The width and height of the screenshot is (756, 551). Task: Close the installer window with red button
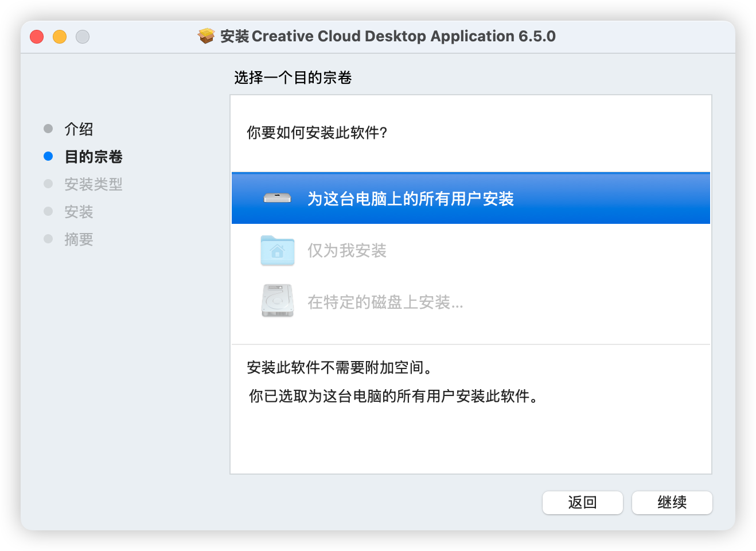click(x=37, y=37)
